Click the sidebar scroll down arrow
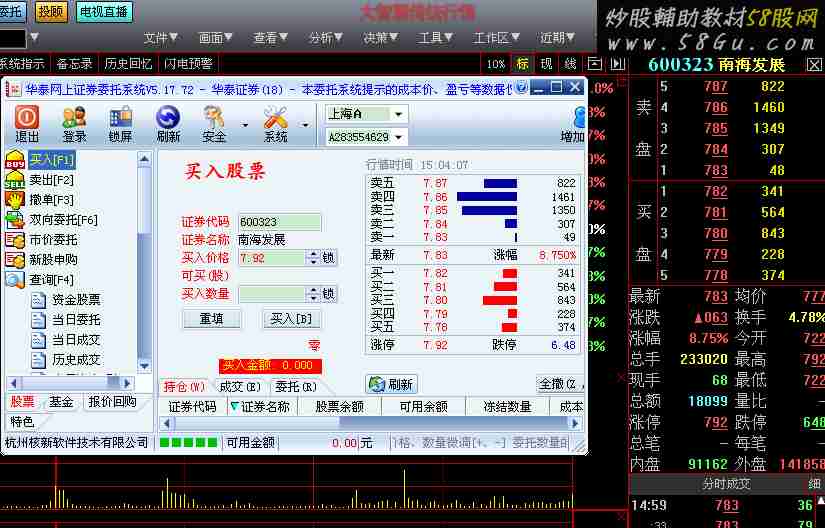 pos(144,365)
